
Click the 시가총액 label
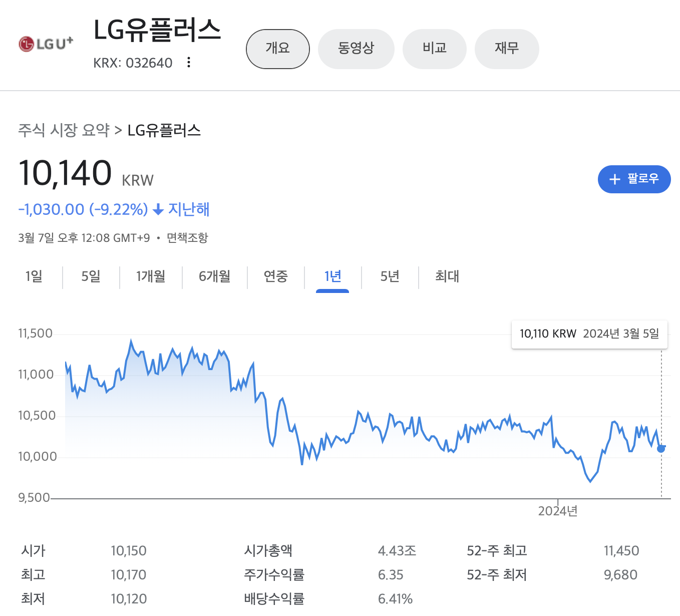click(x=268, y=551)
